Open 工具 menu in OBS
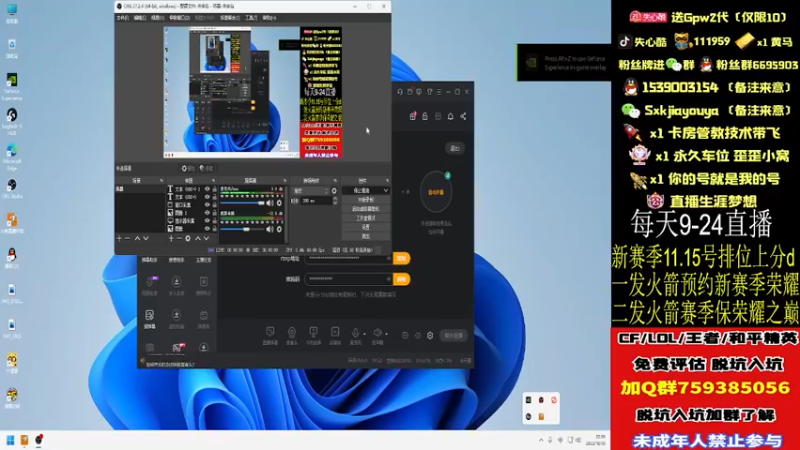The width and height of the screenshot is (800, 450). [x=251, y=18]
